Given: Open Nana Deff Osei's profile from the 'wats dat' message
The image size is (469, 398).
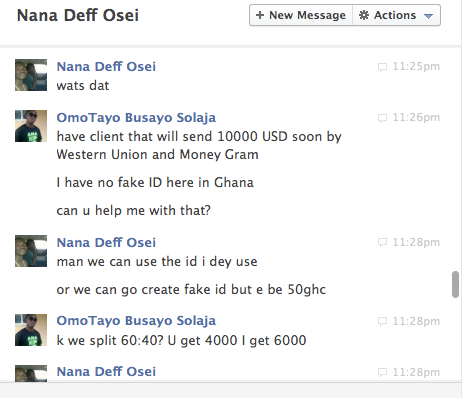Looking at the screenshot, I should click(106, 67).
